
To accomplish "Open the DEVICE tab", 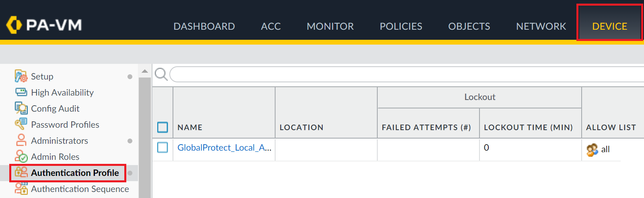I will coord(609,27).
